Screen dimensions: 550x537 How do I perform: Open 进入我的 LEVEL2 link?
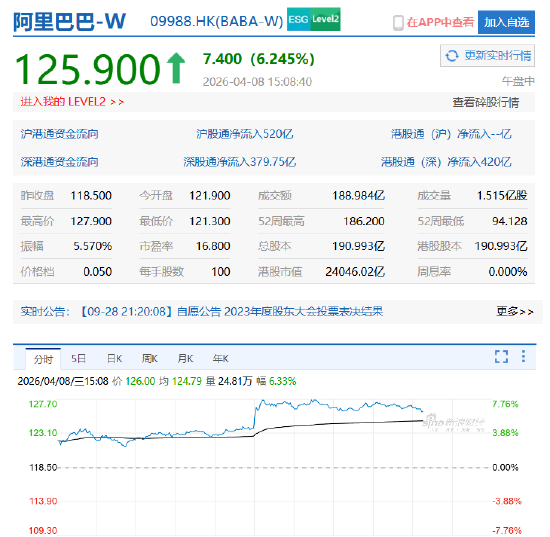click(x=72, y=102)
